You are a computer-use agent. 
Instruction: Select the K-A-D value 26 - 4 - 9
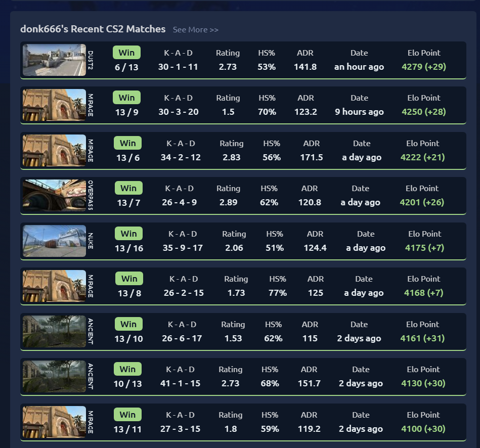[180, 202]
